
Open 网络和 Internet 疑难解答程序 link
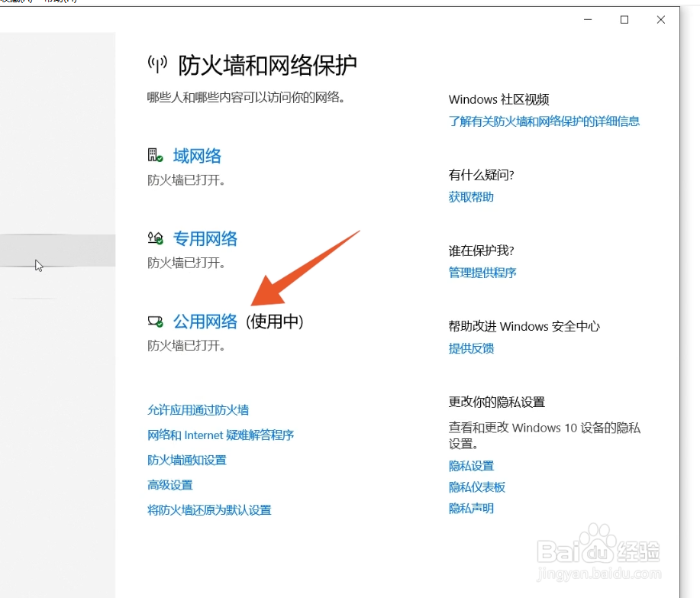(x=221, y=435)
